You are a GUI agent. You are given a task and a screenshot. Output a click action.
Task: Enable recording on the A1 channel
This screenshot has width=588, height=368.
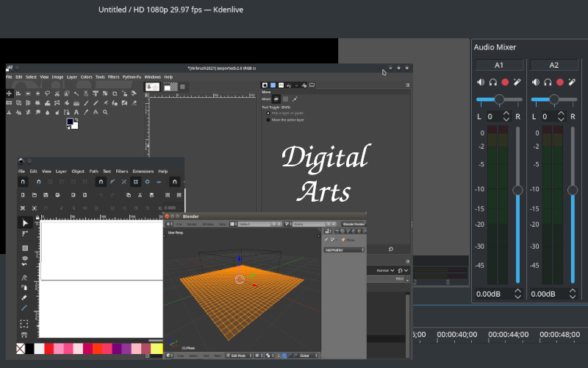505,82
